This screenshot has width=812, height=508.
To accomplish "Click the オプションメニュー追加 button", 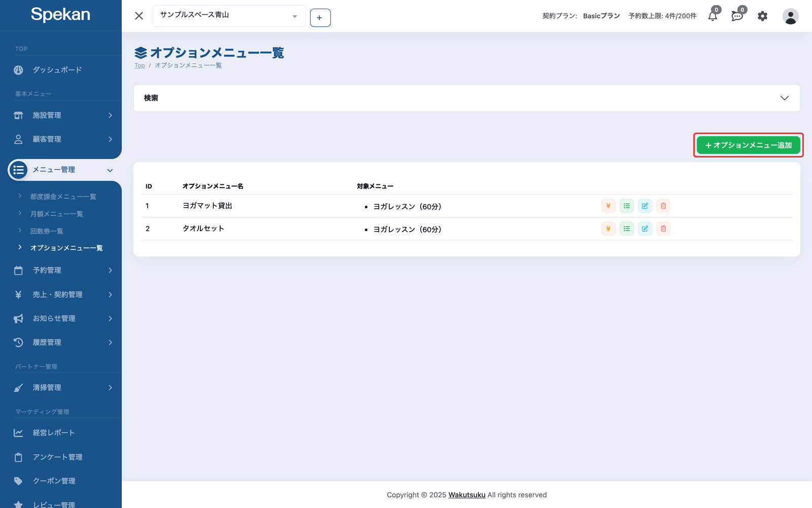I will click(748, 145).
